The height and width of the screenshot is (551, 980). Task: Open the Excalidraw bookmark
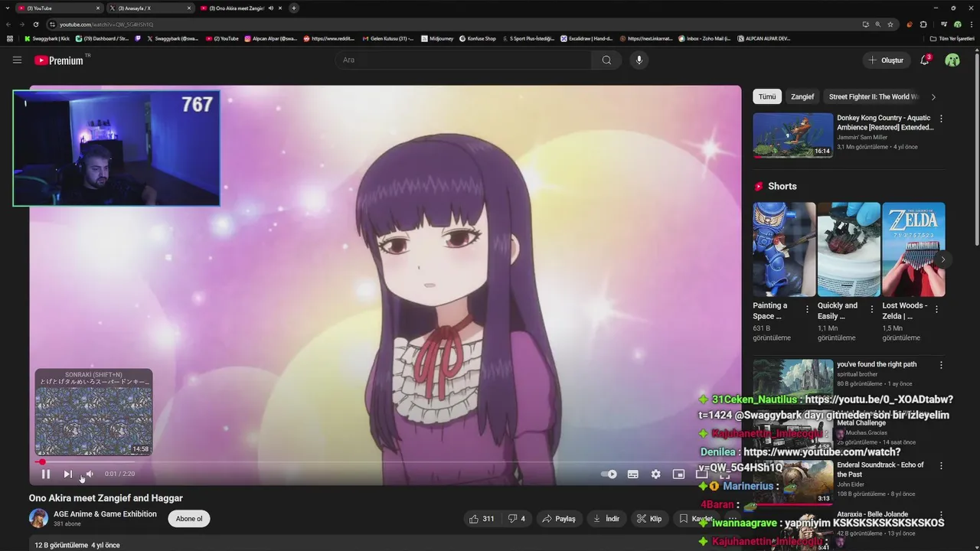tap(587, 38)
